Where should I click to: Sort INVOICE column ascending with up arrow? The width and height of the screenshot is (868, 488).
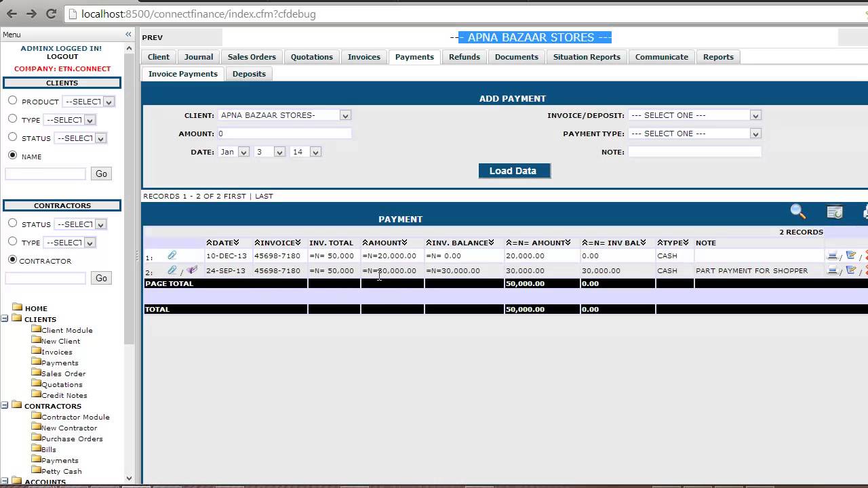click(258, 243)
